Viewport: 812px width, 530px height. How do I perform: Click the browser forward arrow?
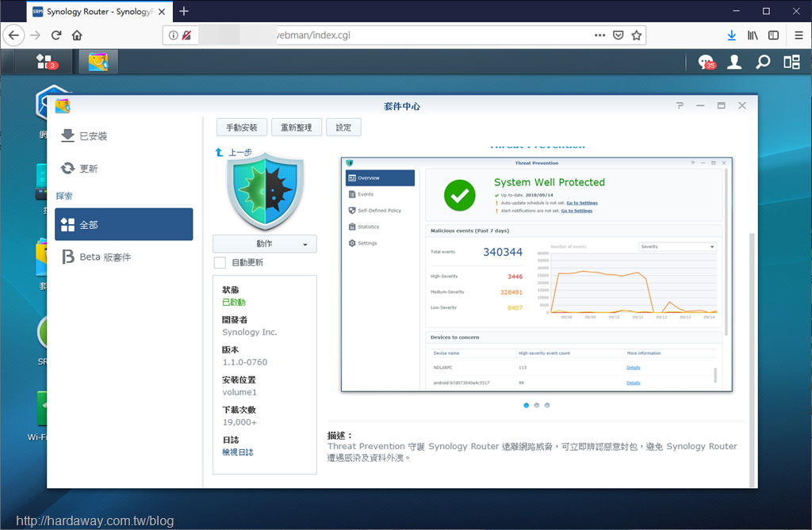pos(35,35)
